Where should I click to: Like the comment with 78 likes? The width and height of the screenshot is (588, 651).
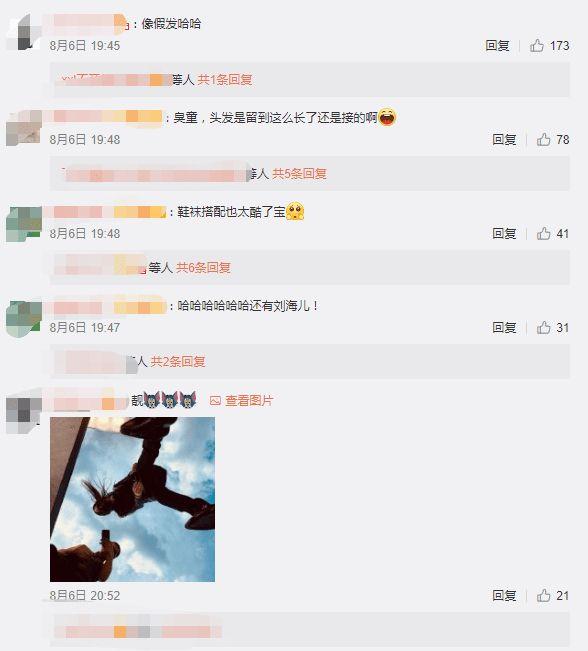point(543,140)
